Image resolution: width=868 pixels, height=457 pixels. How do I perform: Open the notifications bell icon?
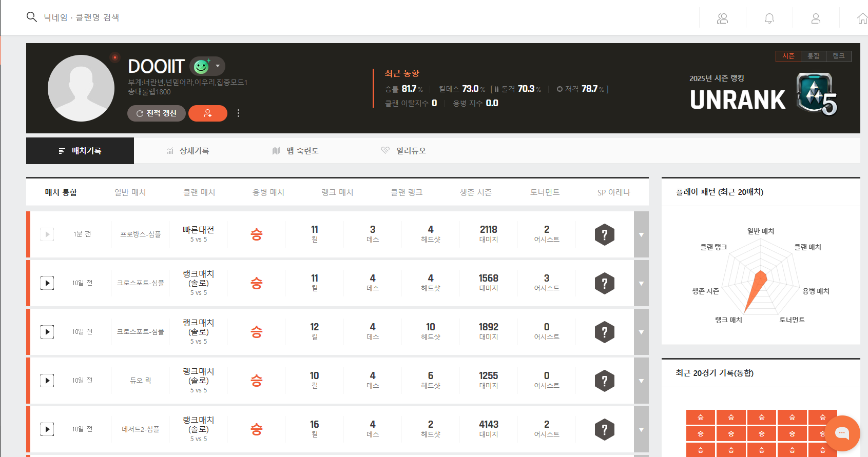[769, 18]
